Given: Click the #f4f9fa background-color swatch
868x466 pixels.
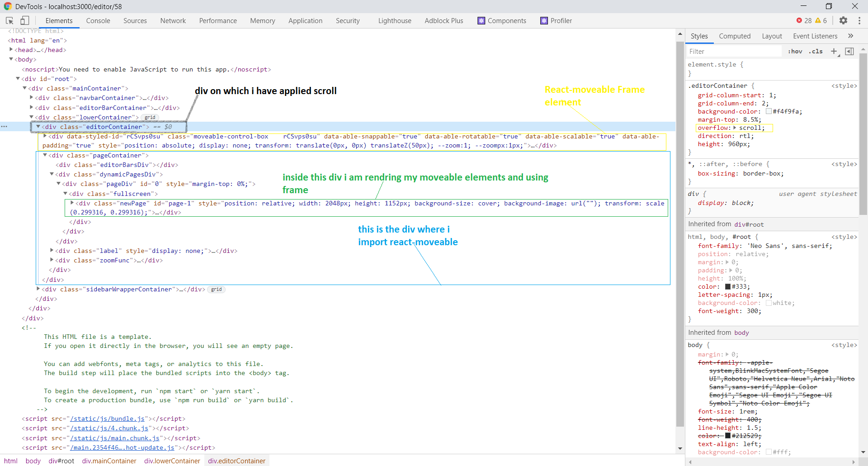Looking at the screenshot, I should (769, 111).
